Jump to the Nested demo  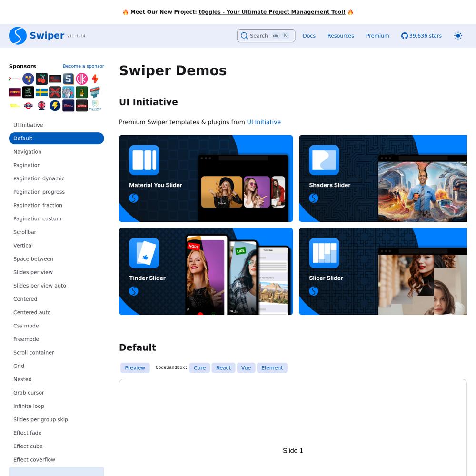pyautogui.click(x=57, y=378)
